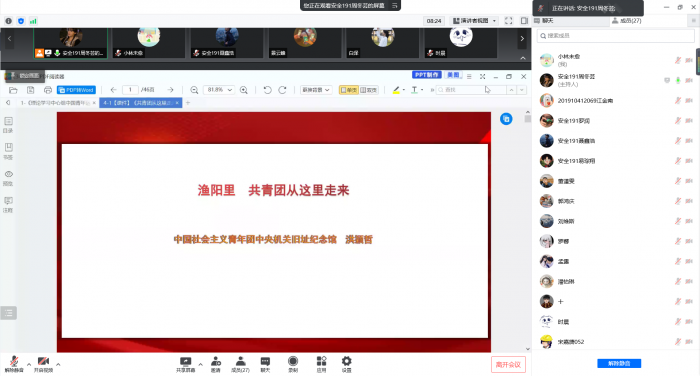Viewport: 700px width, 376px height.
Task: Unmute microphone in meeting toolbar
Action: pos(14,364)
